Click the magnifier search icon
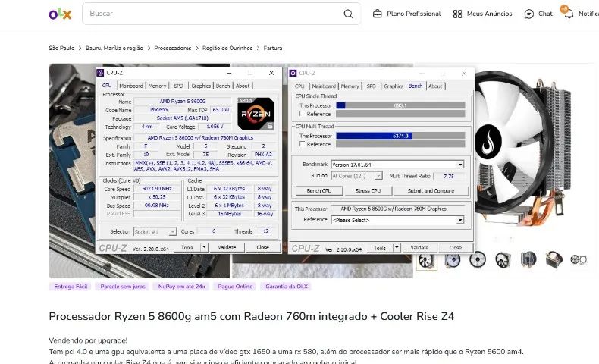The width and height of the screenshot is (599, 364). (348, 14)
